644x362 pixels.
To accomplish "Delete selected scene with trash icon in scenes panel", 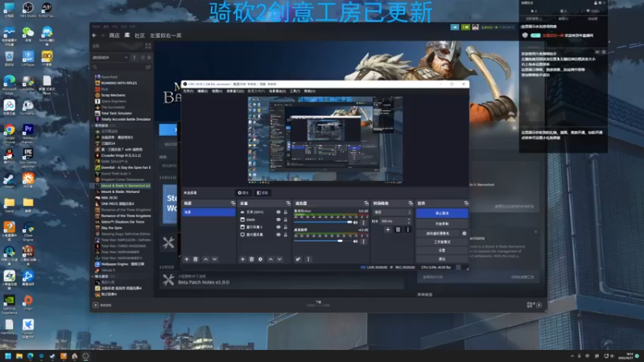I will tap(196, 259).
